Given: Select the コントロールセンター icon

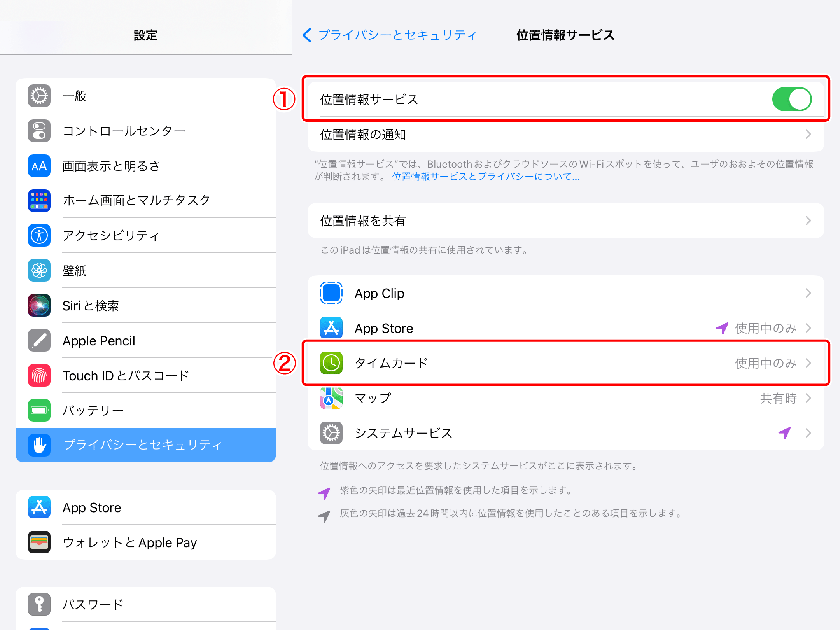Looking at the screenshot, I should click(38, 131).
